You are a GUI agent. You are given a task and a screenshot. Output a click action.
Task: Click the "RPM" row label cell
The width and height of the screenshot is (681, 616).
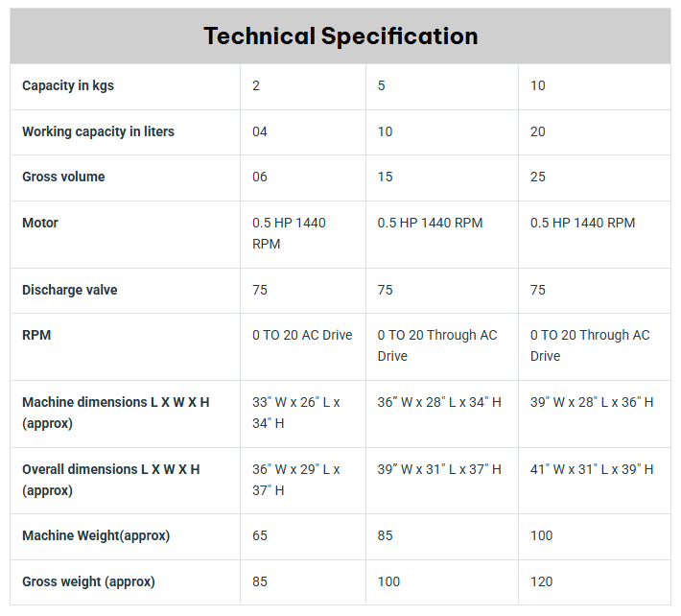coord(36,335)
